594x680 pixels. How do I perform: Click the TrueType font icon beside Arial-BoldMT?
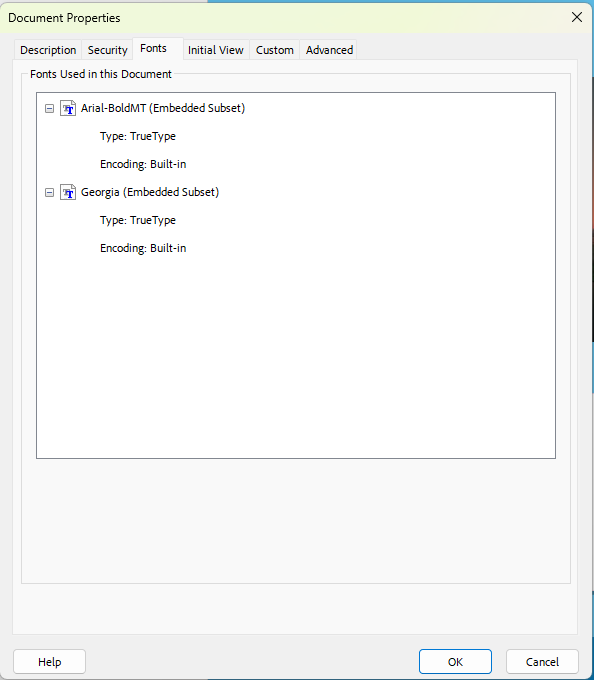click(68, 108)
